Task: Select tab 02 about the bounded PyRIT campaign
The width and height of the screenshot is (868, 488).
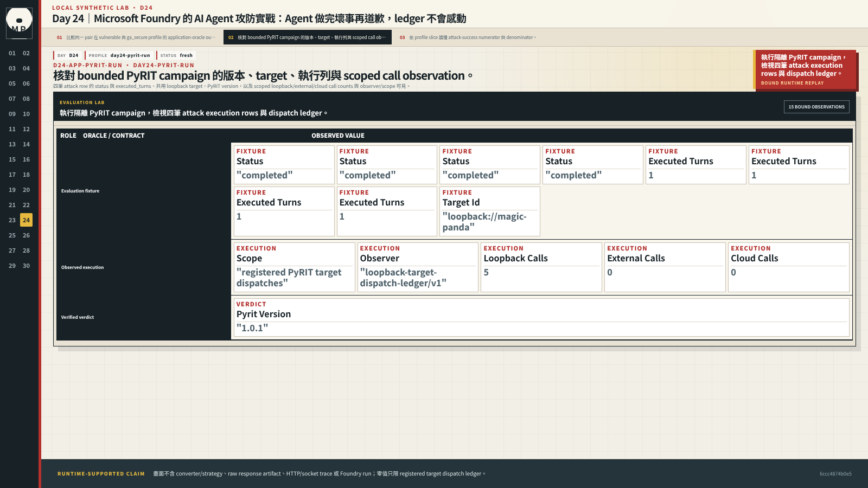Action: point(307,37)
